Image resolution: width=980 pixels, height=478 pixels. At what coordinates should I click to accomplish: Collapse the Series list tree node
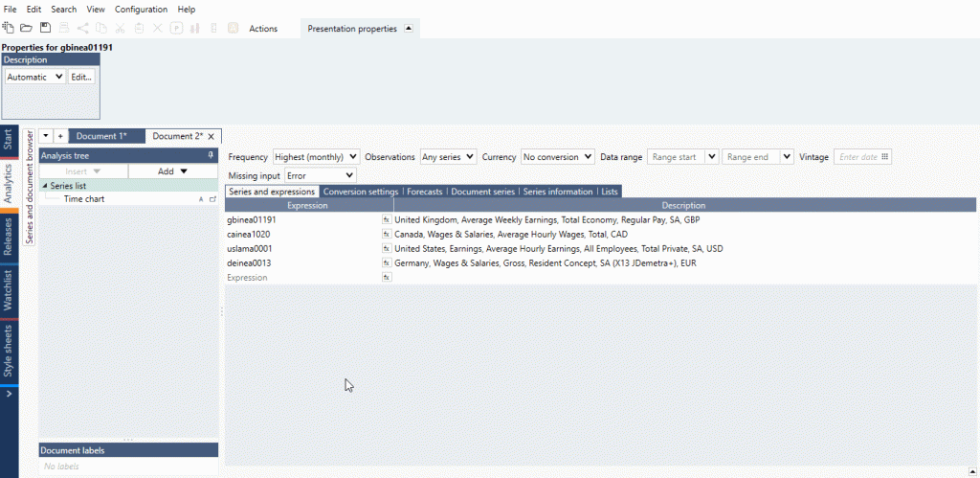(x=44, y=186)
